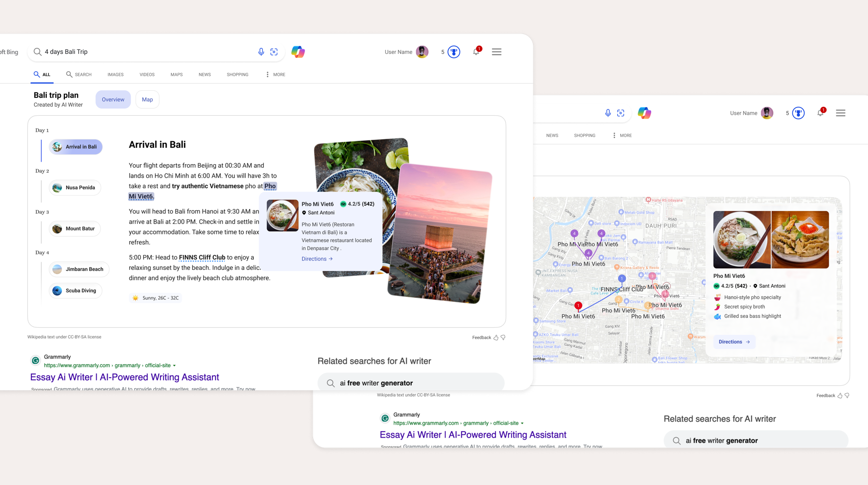The image size is (868, 485).
Task: Select the SEARCH tab
Action: pos(79,74)
